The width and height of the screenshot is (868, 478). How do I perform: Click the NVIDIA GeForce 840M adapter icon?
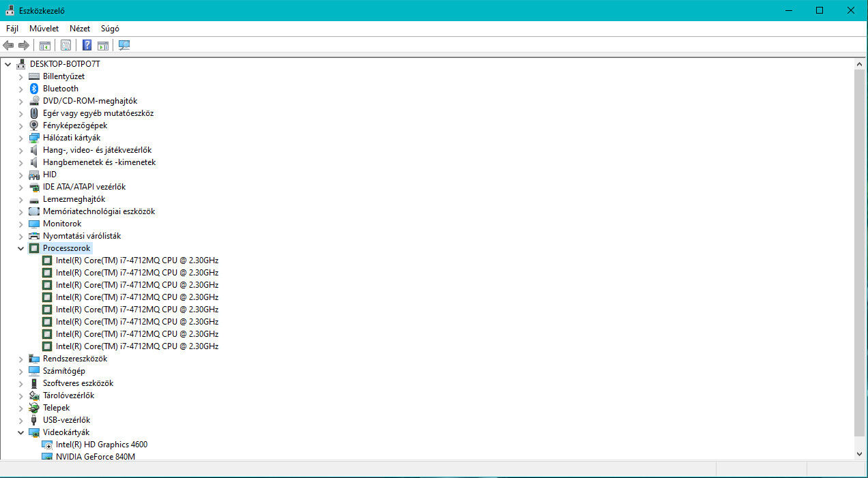[47, 457]
